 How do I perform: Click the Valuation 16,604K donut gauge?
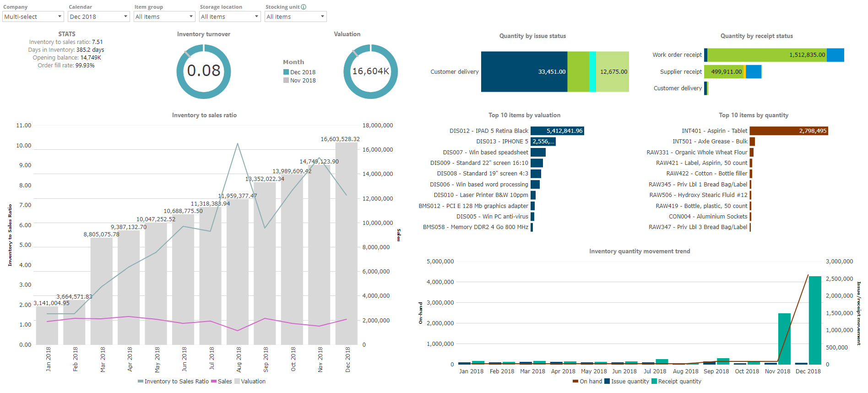[x=370, y=71]
